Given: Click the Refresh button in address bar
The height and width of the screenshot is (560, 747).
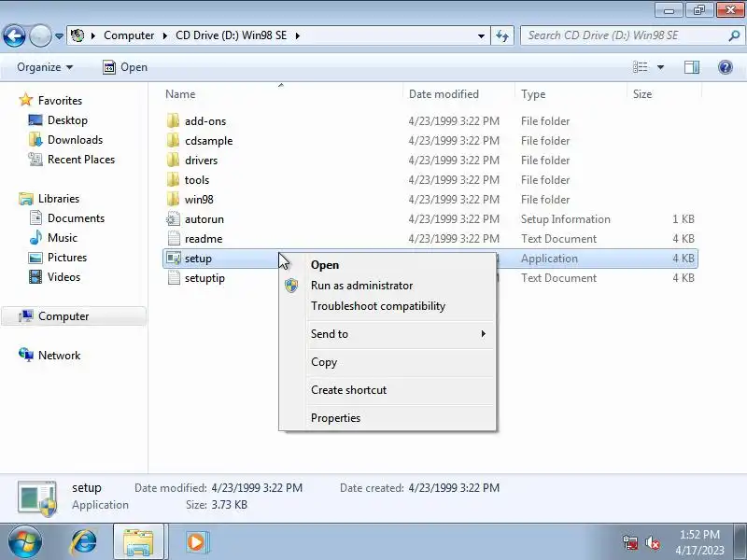Looking at the screenshot, I should [x=502, y=35].
